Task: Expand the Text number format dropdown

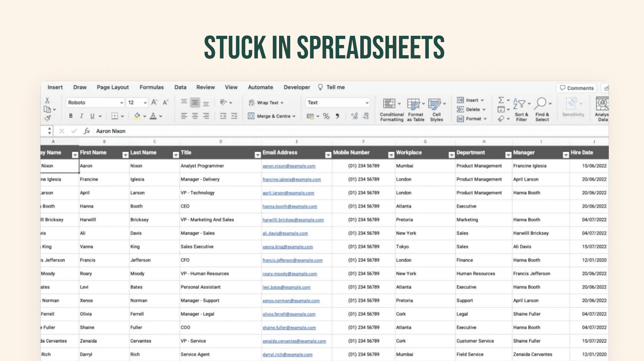Action: [367, 103]
